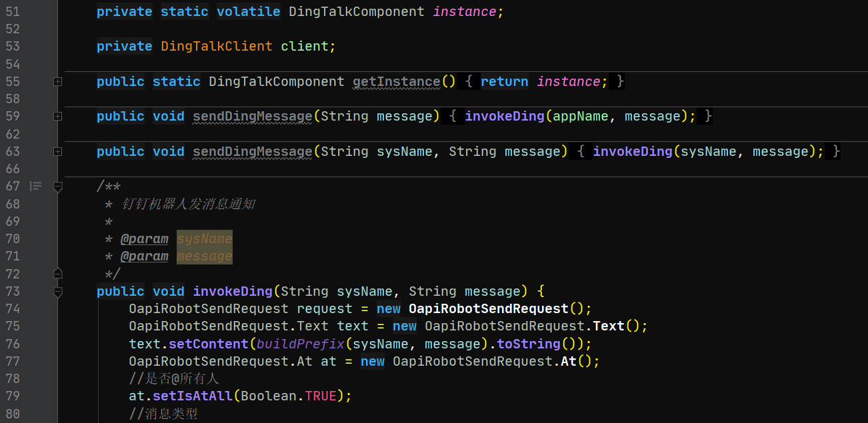Click the comment "//消息类型"
Viewport: 868px width, 423px height.
click(x=163, y=413)
